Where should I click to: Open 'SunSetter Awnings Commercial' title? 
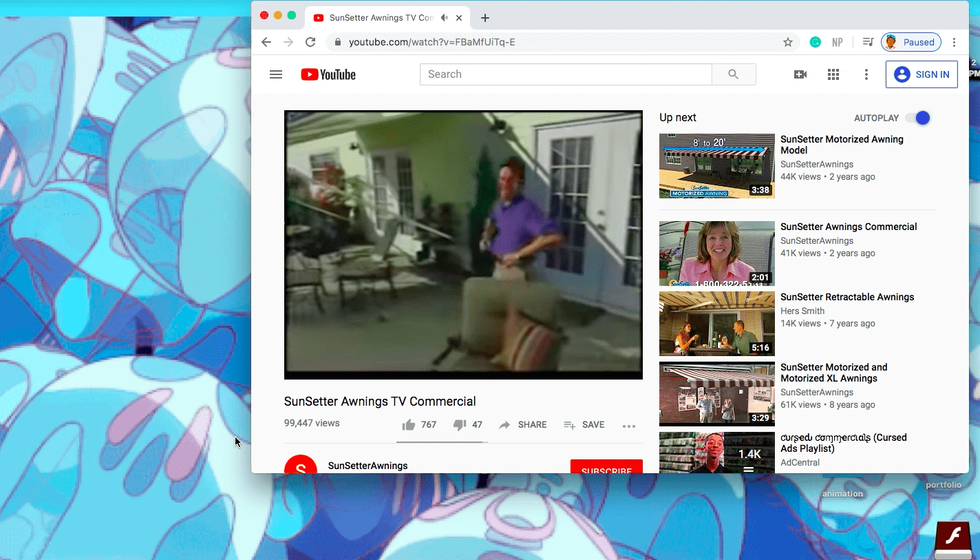[x=849, y=227]
